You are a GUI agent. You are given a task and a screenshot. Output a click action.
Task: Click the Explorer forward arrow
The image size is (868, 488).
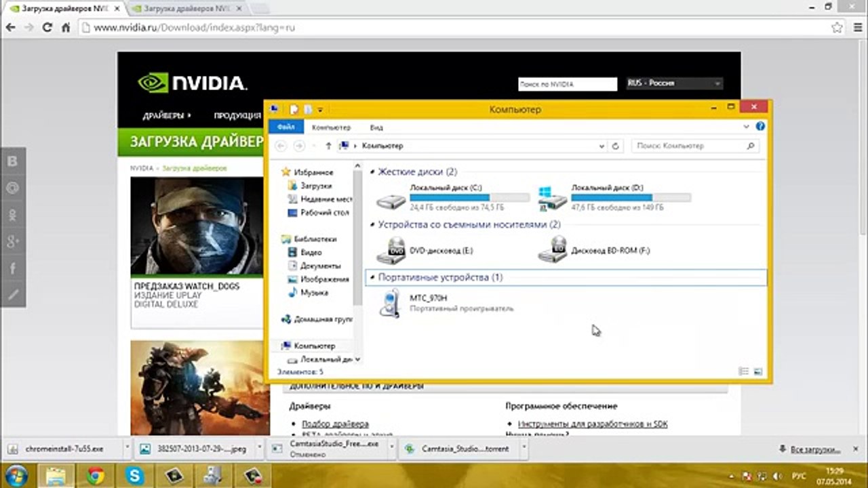[299, 146]
